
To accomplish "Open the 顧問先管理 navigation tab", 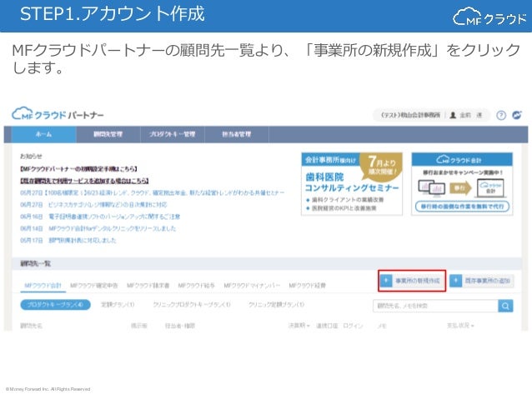I will click(108, 134).
